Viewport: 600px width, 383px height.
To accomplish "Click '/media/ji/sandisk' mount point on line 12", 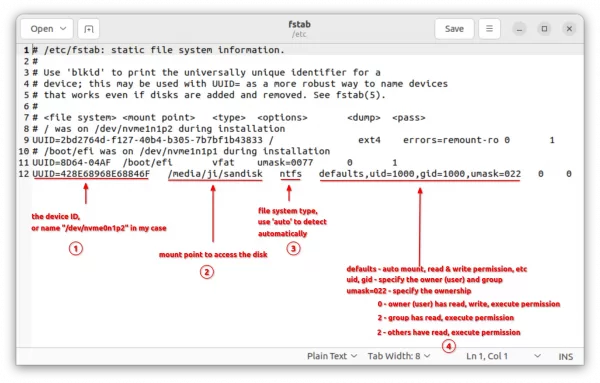I will click(x=215, y=174).
